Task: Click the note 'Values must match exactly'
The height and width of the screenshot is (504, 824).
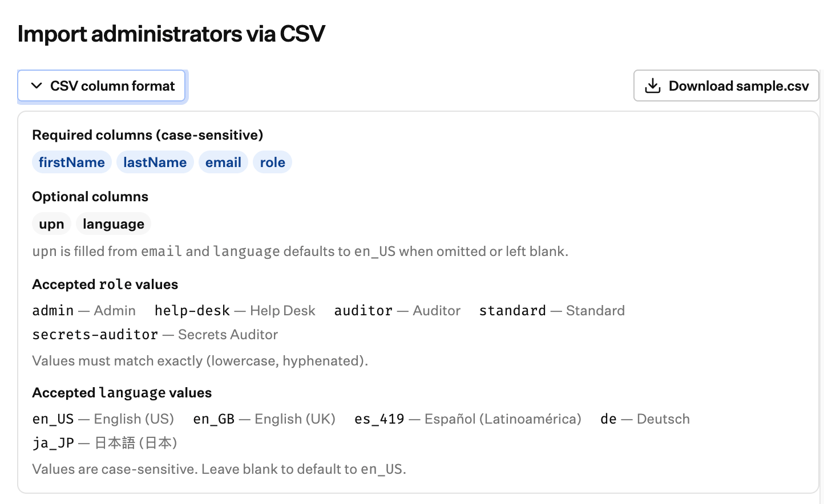Action: (200, 361)
